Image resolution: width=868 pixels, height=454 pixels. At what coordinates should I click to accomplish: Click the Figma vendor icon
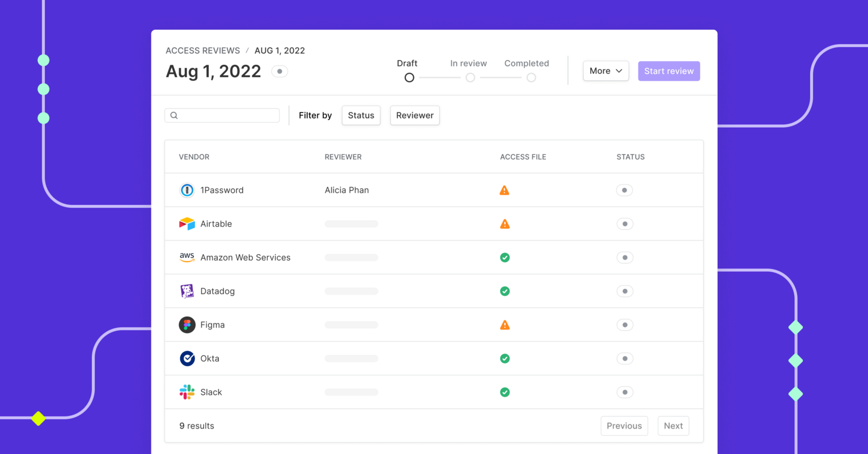(187, 325)
